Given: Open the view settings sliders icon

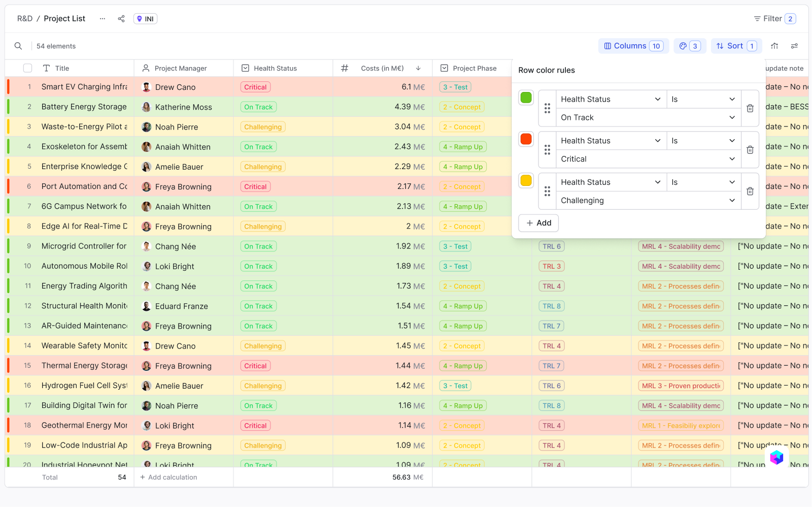Looking at the screenshot, I should tap(794, 46).
